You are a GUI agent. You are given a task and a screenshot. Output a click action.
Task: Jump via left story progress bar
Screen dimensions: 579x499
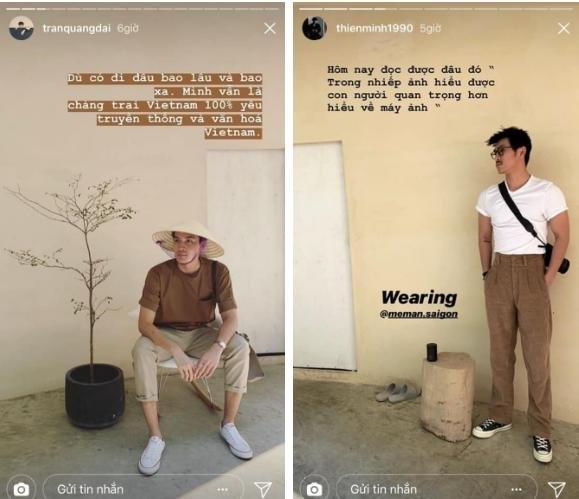tap(142, 8)
